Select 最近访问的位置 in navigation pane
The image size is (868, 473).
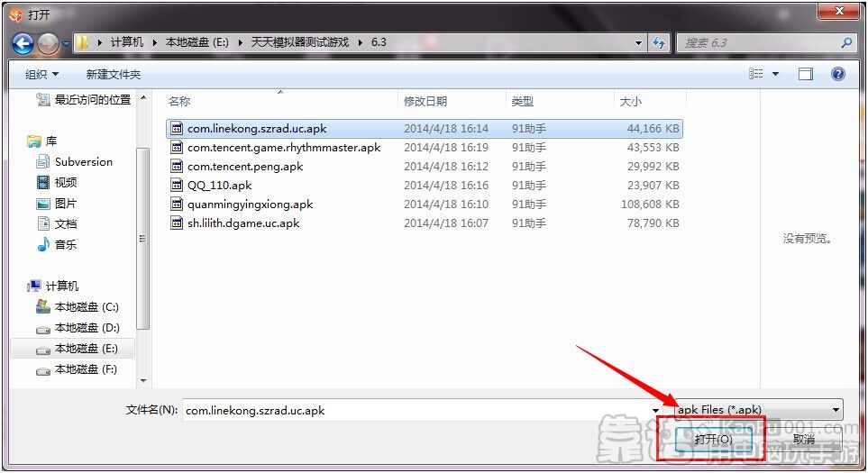[84, 100]
